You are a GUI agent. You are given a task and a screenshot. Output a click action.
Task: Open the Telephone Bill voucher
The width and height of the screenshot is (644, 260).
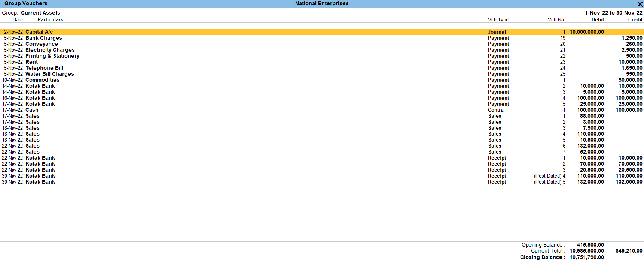pyautogui.click(x=322, y=68)
